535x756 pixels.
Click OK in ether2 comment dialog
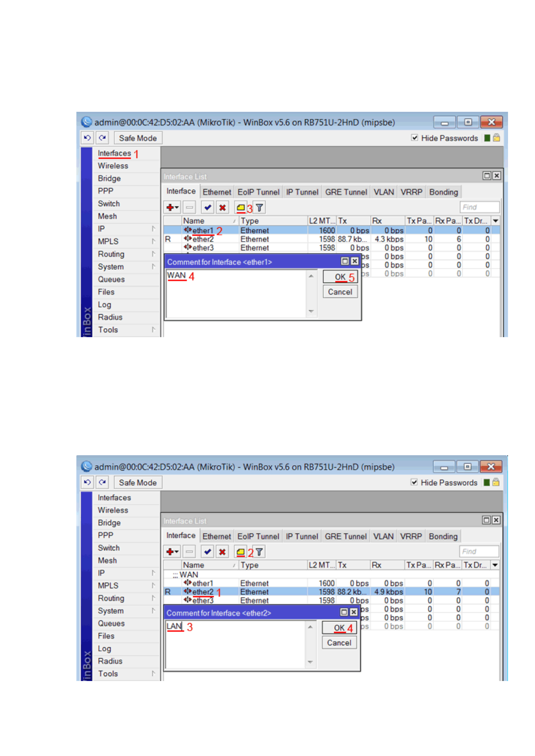(x=339, y=628)
